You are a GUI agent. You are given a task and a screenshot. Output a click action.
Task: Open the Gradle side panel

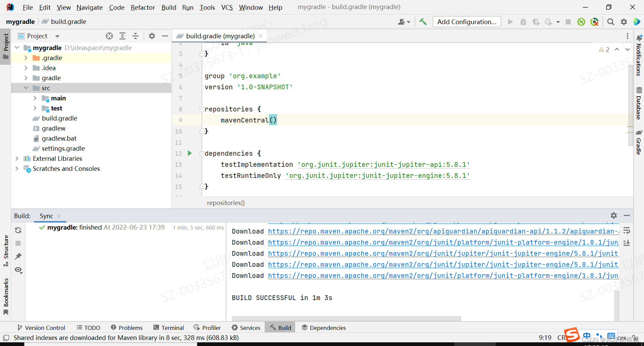[x=639, y=142]
